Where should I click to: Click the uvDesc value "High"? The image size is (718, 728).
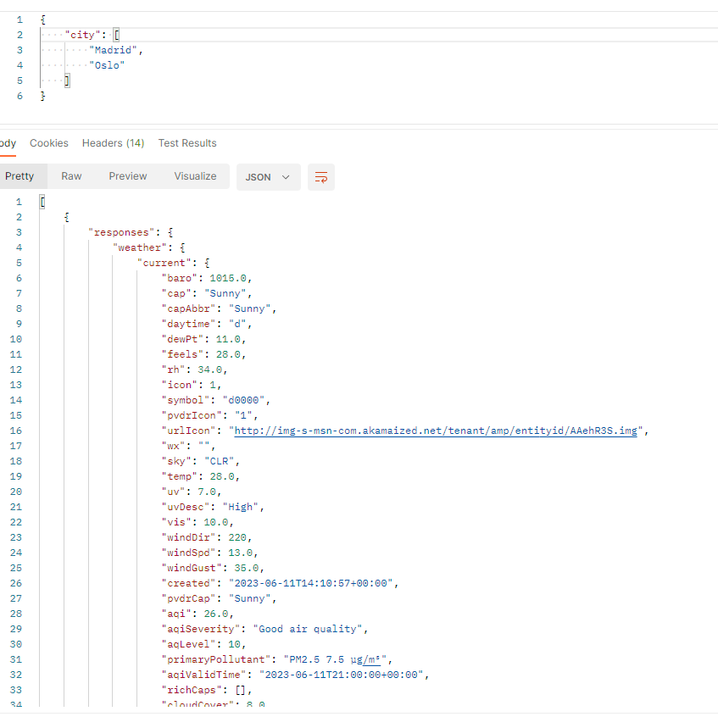click(x=240, y=507)
